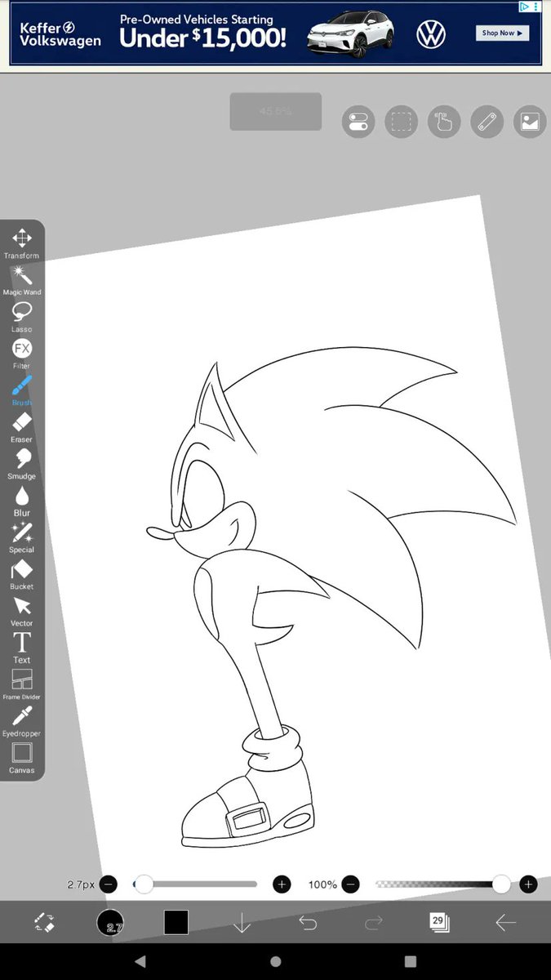Image resolution: width=551 pixels, height=980 pixels.
Task: Tap Android home navigation button
Action: (275, 961)
